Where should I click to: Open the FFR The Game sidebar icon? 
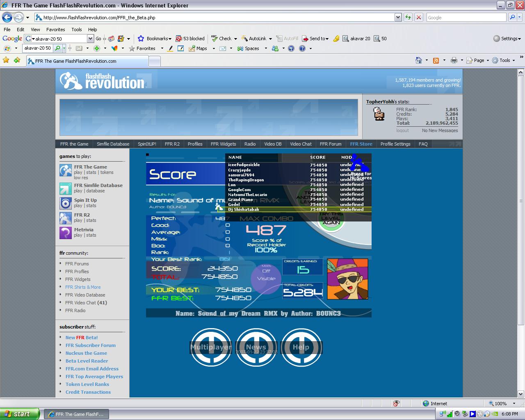point(66,170)
